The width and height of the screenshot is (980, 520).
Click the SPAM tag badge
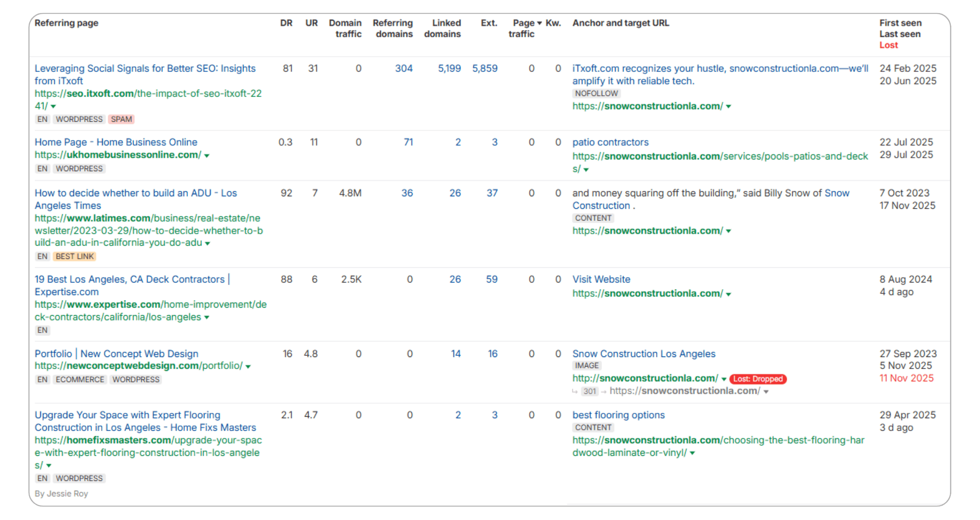(x=121, y=119)
